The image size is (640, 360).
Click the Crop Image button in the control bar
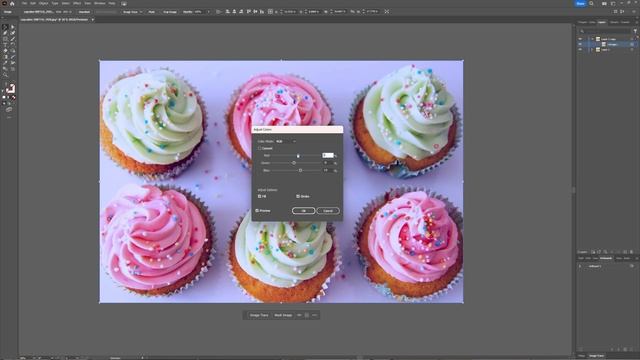pos(170,12)
